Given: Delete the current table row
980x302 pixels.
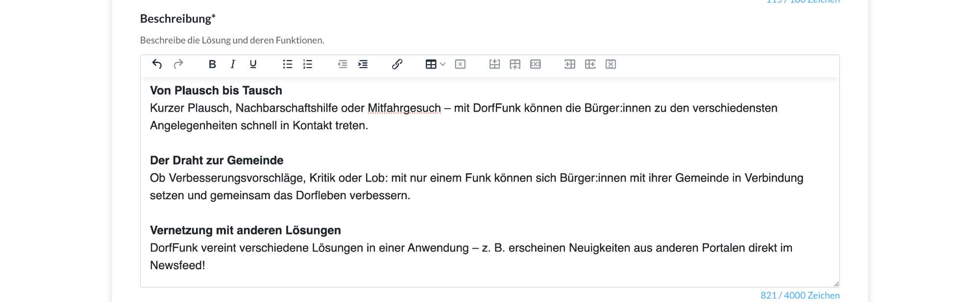Looking at the screenshot, I should (536, 64).
